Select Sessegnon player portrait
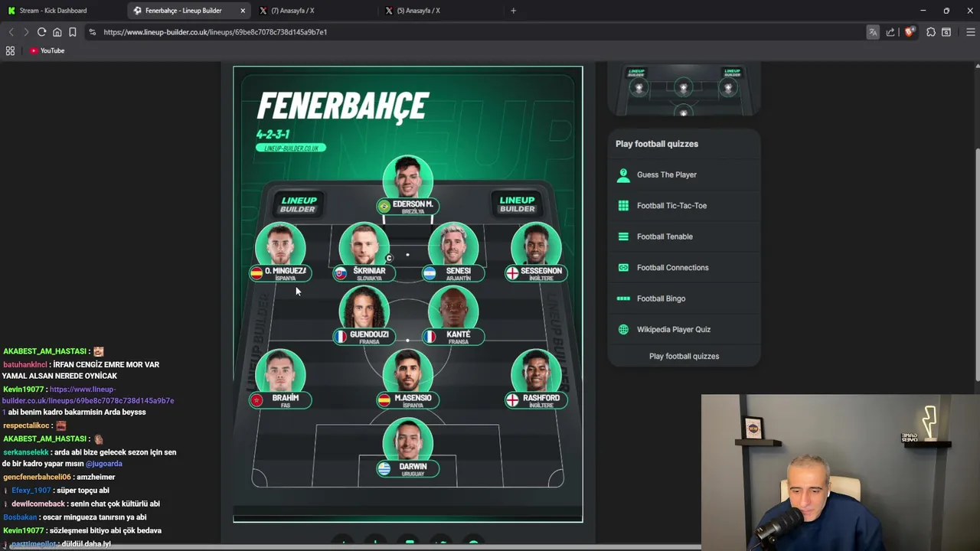This screenshot has height=551, width=980. pyautogui.click(x=536, y=246)
